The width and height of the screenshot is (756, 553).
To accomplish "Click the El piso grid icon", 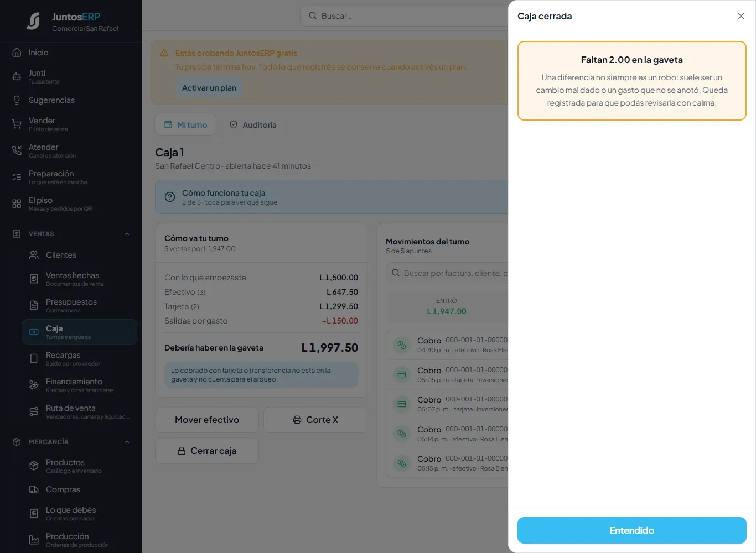I will tap(17, 204).
